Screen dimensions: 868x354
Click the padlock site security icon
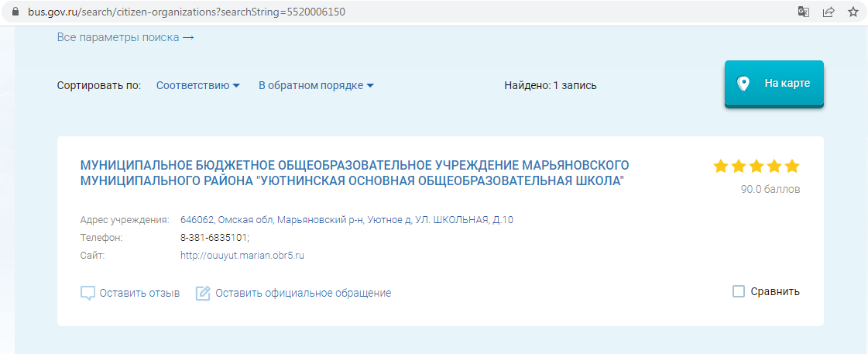coord(15,11)
